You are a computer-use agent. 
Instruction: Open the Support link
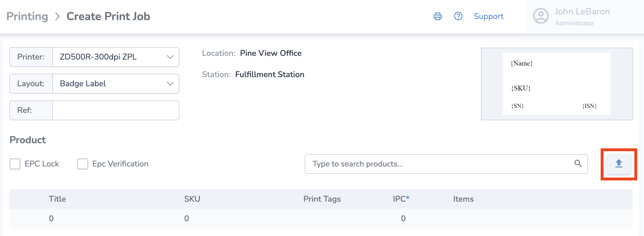coord(489,16)
